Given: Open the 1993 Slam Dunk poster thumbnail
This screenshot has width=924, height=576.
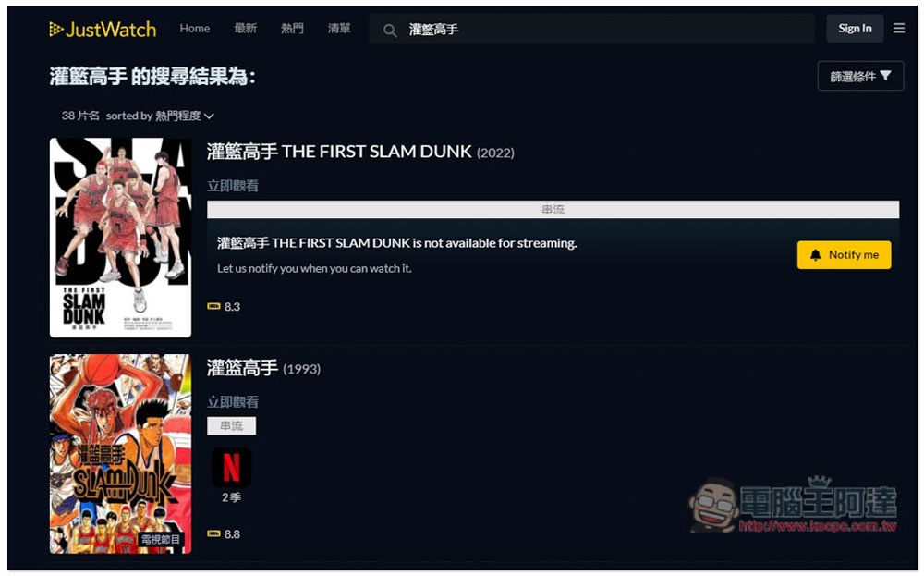Looking at the screenshot, I should pos(120,453).
